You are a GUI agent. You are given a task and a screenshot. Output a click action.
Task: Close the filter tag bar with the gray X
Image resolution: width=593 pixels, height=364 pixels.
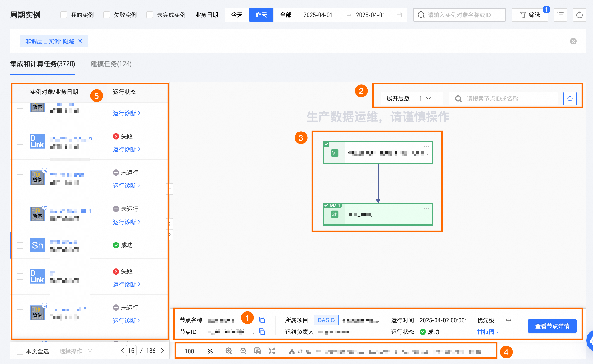573,41
